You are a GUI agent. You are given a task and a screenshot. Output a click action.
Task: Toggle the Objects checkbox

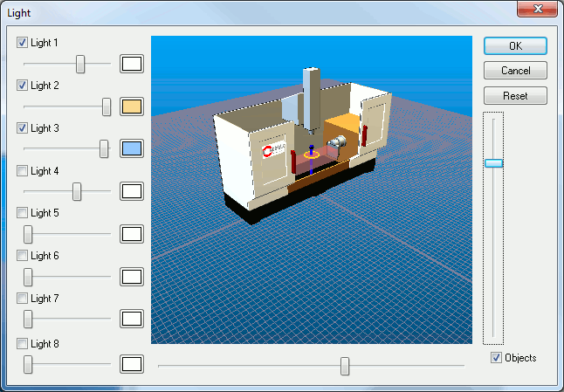(496, 357)
